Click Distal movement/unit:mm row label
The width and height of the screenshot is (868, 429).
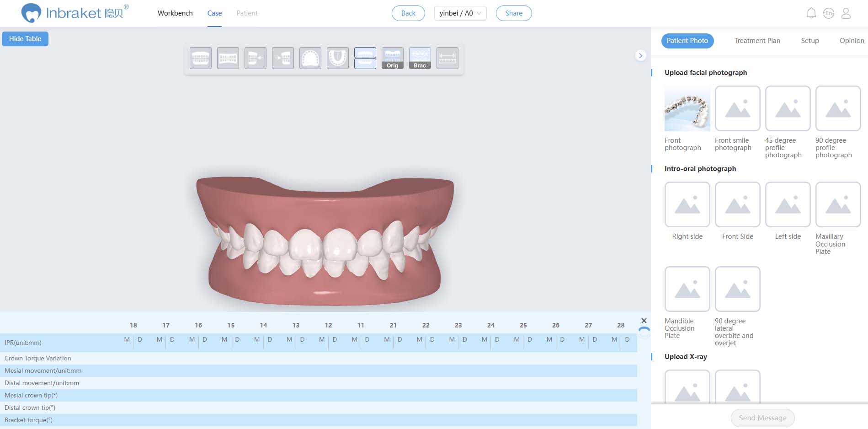point(42,383)
